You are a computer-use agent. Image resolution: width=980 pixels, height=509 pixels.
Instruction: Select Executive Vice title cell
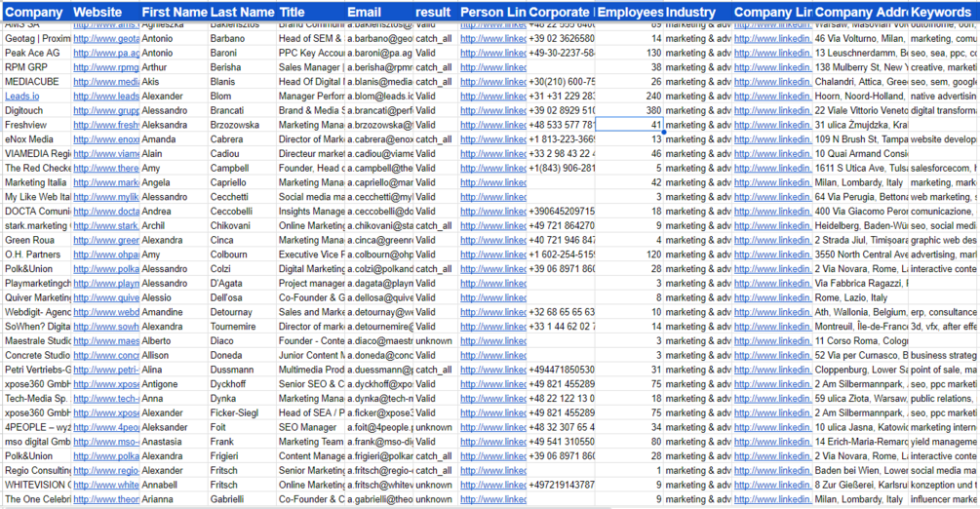coord(310,254)
